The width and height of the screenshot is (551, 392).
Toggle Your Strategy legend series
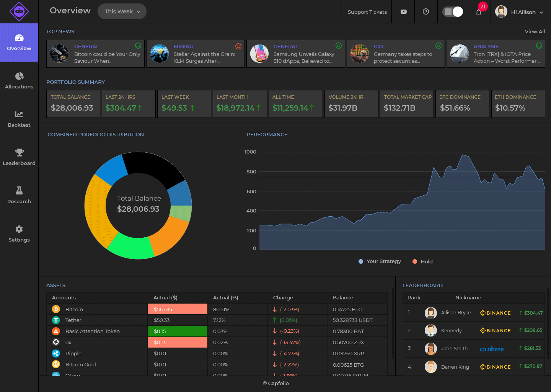coord(380,261)
